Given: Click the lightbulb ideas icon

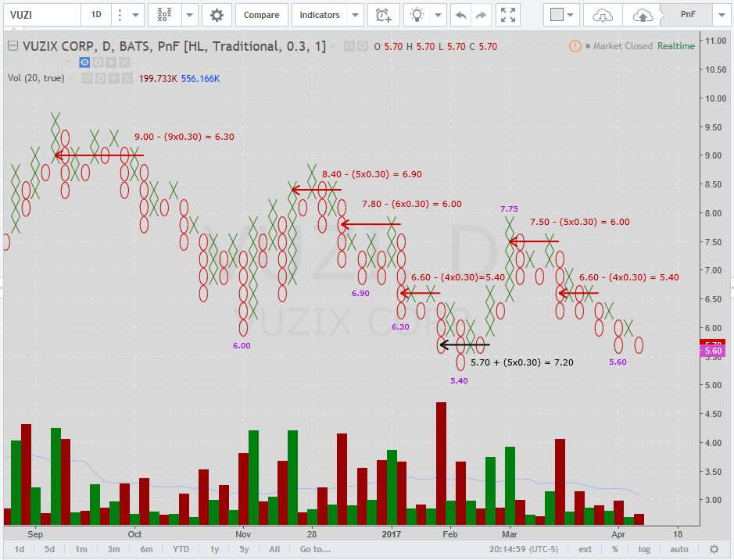Looking at the screenshot, I should coord(417,15).
